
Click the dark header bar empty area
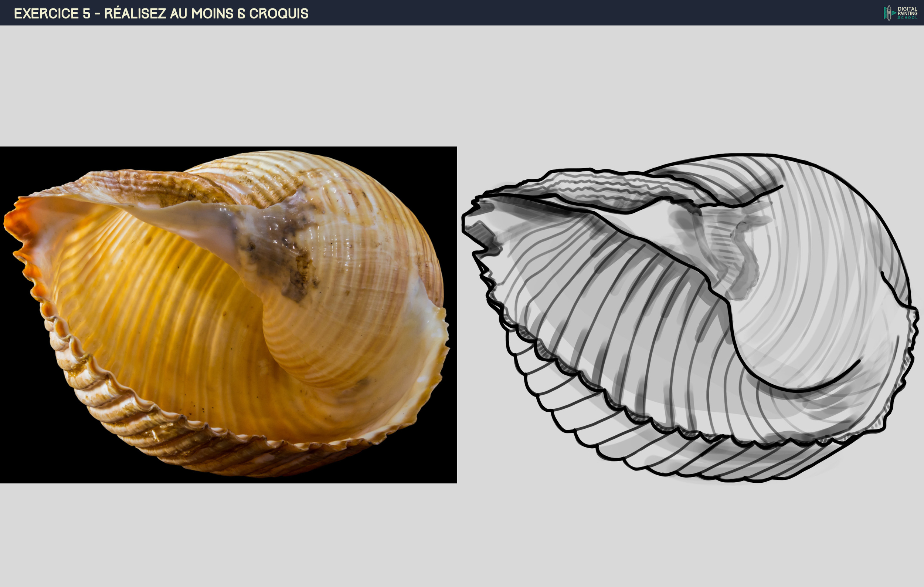pyautogui.click(x=575, y=13)
